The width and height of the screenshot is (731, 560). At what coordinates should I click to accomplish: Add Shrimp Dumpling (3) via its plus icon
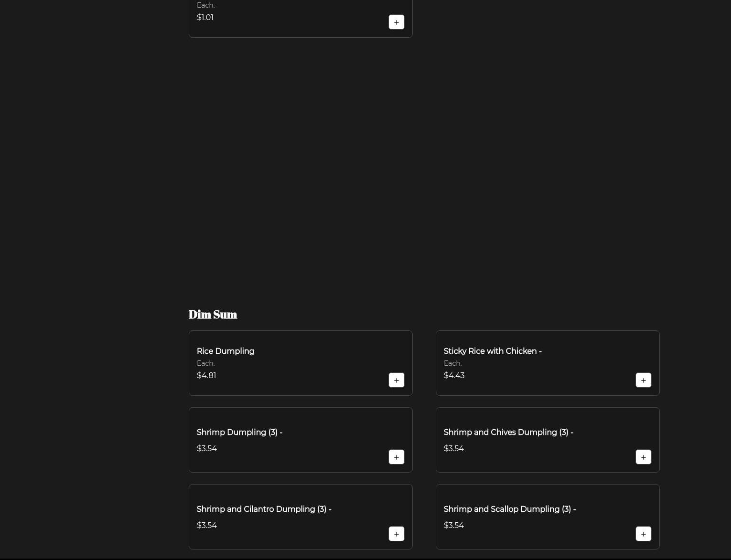[x=396, y=457]
